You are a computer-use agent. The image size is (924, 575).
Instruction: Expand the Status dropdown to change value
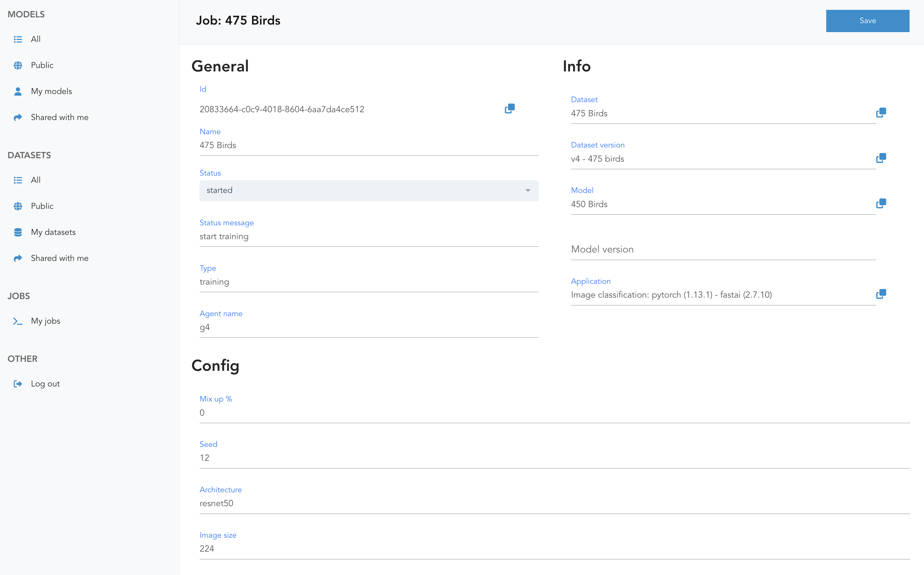pos(528,190)
